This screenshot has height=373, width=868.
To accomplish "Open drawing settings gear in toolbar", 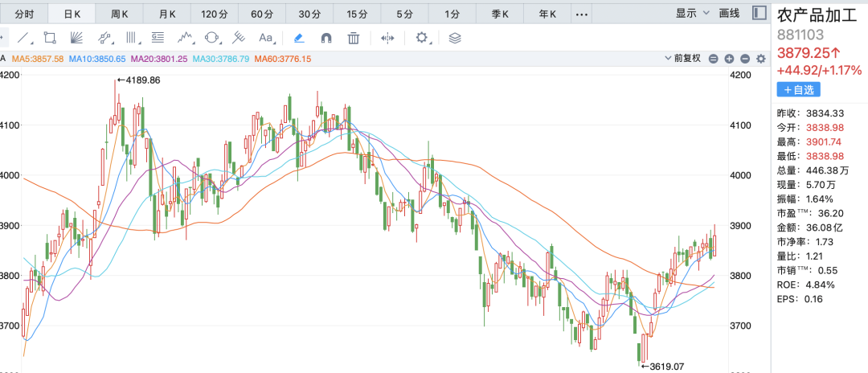I will click(423, 37).
